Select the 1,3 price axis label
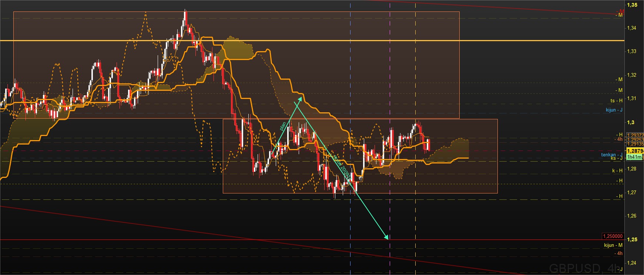 (x=630, y=122)
